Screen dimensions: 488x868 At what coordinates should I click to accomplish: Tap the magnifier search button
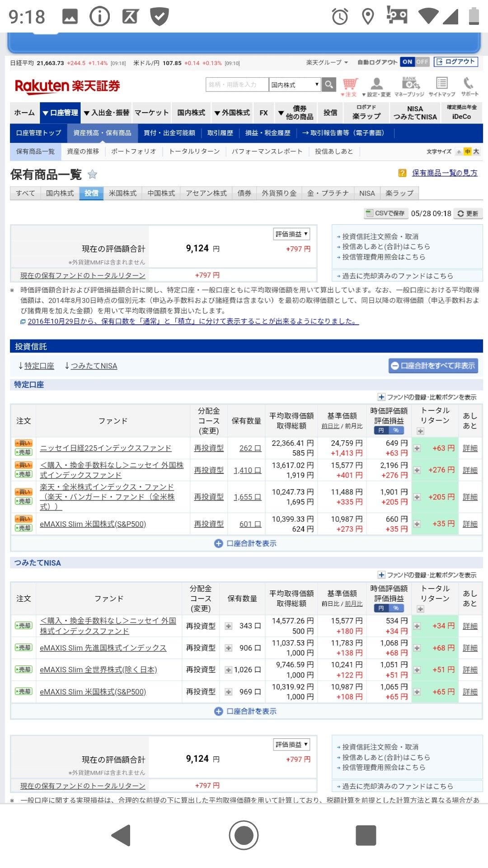click(x=329, y=85)
